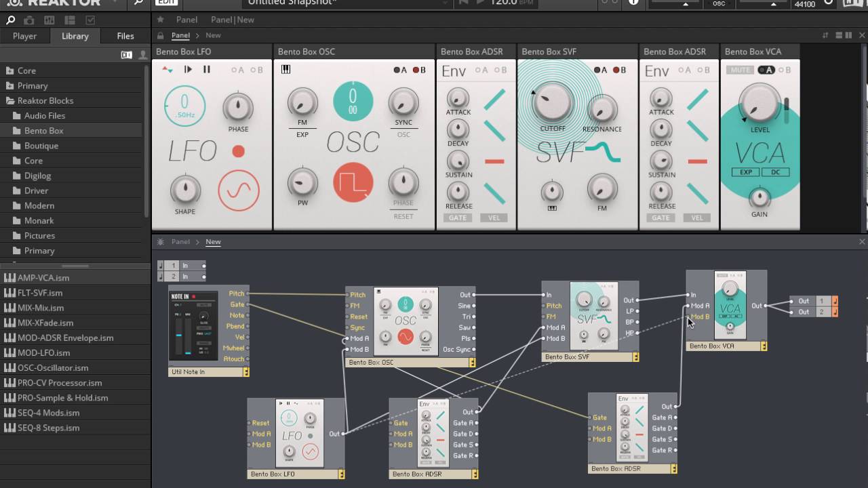Click New in the structure breadcrumb
The height and width of the screenshot is (488, 868).
pyautogui.click(x=213, y=242)
